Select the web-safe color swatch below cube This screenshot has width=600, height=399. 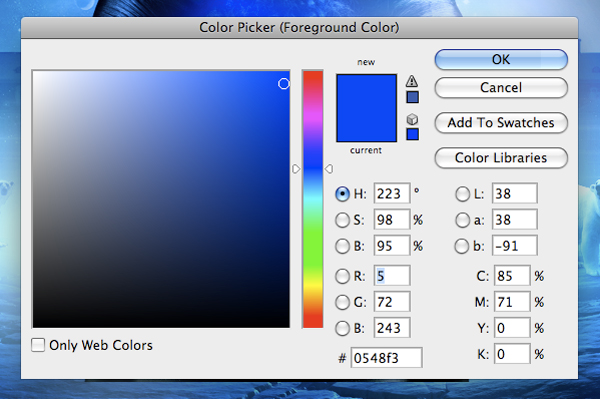412,134
